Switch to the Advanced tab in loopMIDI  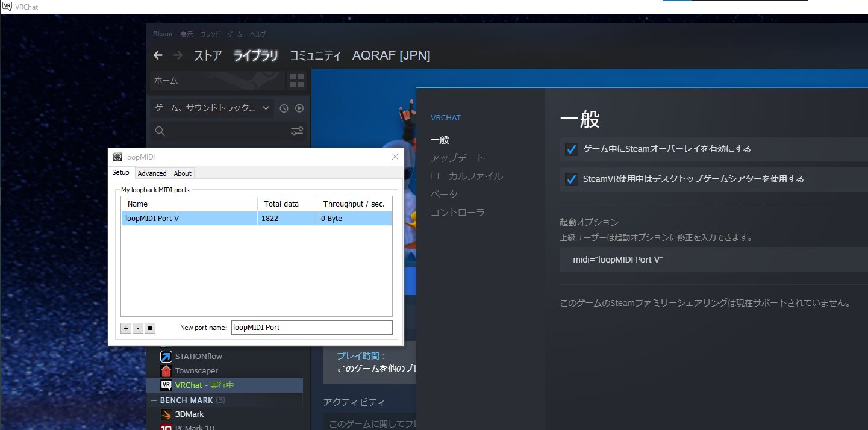point(152,173)
